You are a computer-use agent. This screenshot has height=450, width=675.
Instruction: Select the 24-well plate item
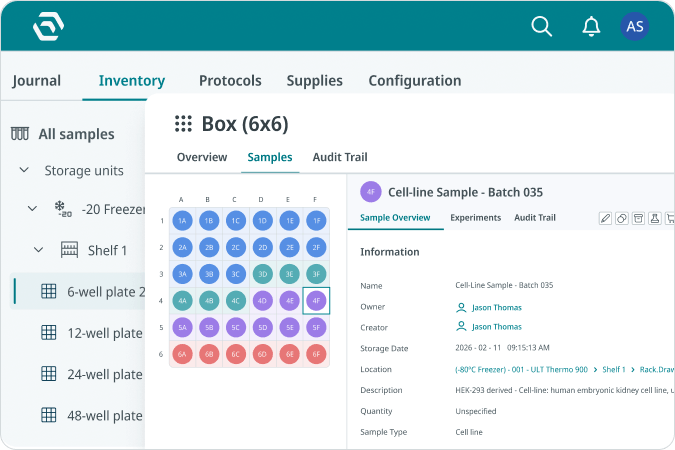[105, 374]
